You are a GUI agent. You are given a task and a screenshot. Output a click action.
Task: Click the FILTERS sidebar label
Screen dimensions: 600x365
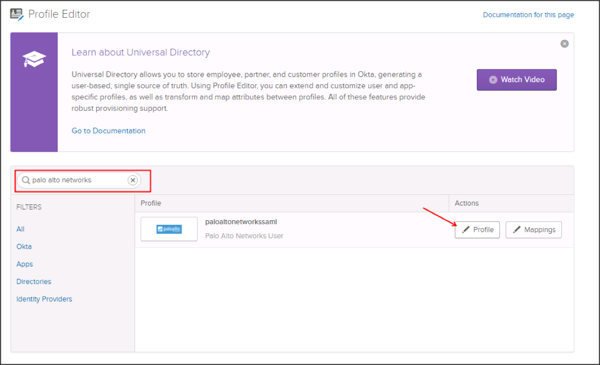coord(29,207)
